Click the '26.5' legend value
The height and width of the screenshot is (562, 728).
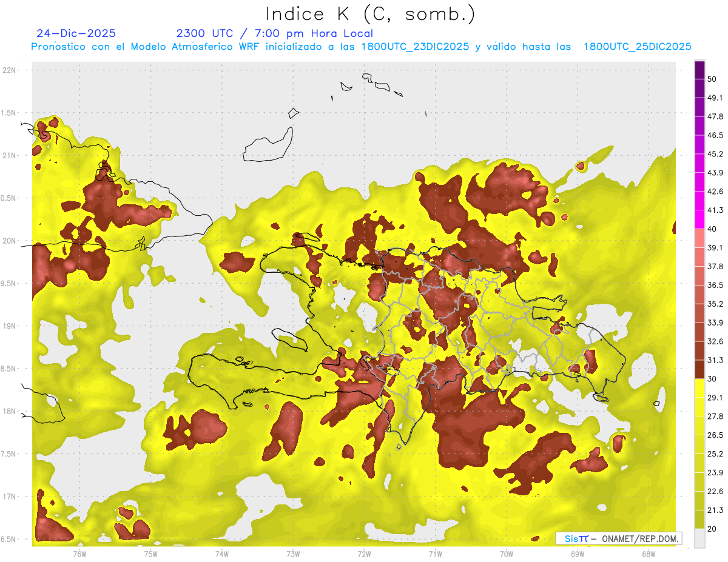[x=715, y=435]
